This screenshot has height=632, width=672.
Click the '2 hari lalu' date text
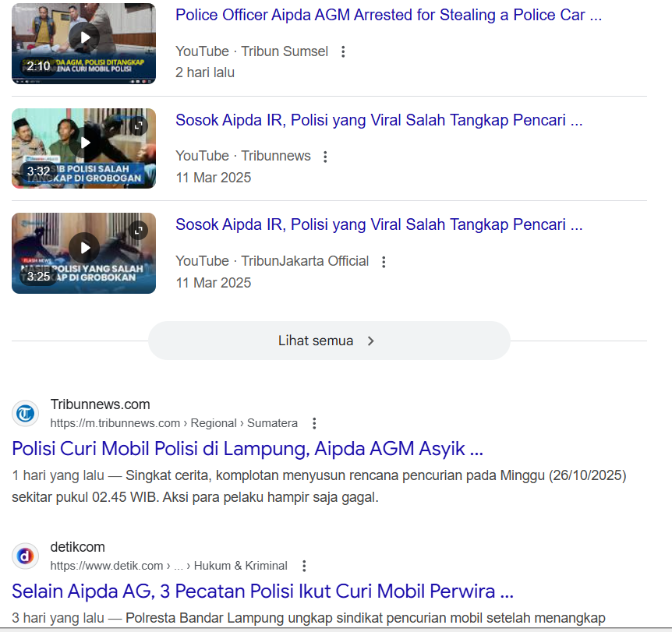[x=205, y=72]
